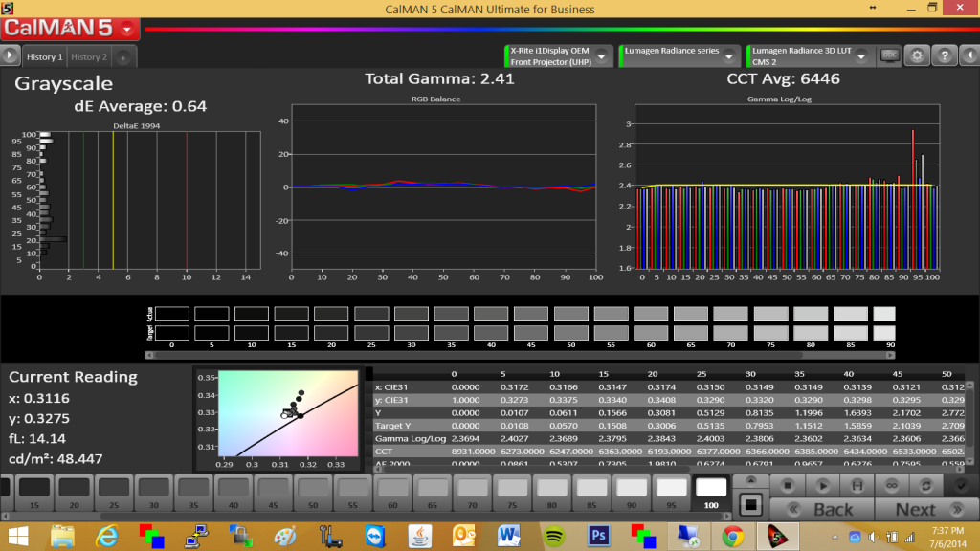Click the CalMAN 5 taskbar icon
Viewport: 980px width, 551px height.
[777, 536]
